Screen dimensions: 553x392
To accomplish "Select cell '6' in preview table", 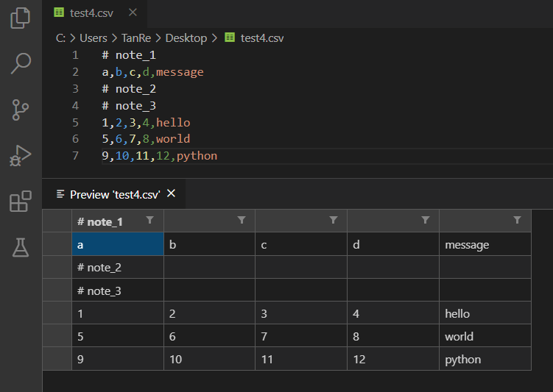I will (209, 335).
